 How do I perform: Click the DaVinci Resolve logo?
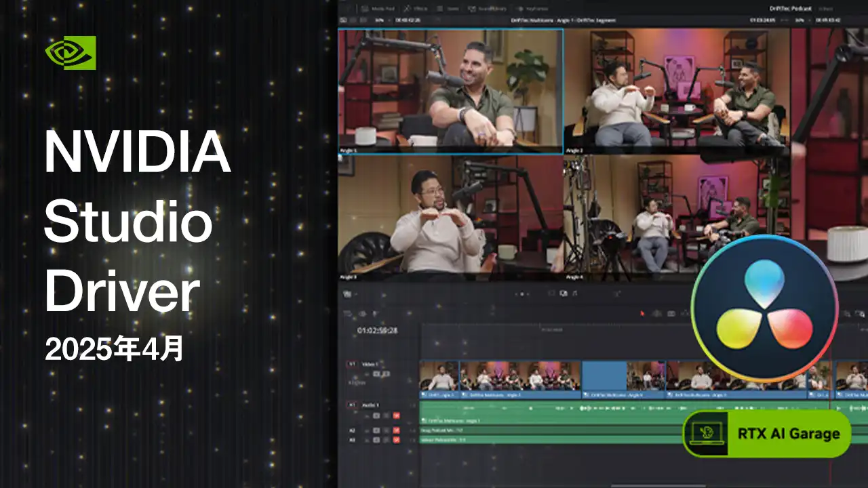[x=764, y=308]
